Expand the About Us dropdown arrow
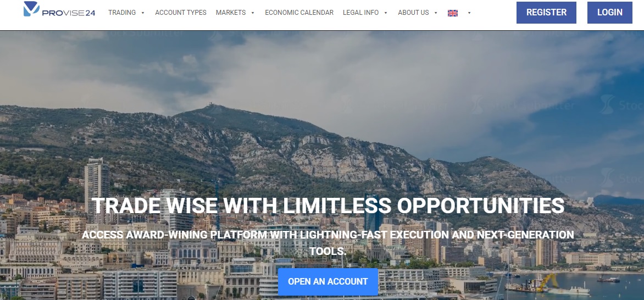Viewport: 644px width, 300px height. 436,13
